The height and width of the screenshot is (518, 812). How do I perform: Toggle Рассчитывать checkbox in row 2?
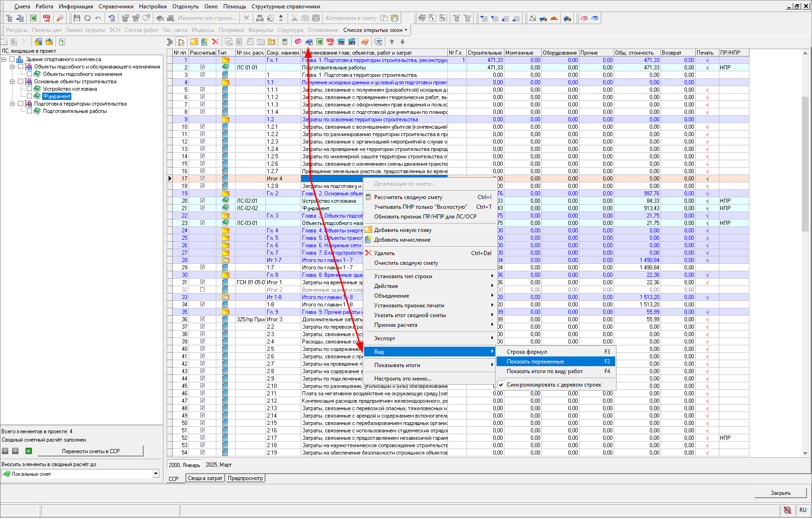click(x=202, y=68)
